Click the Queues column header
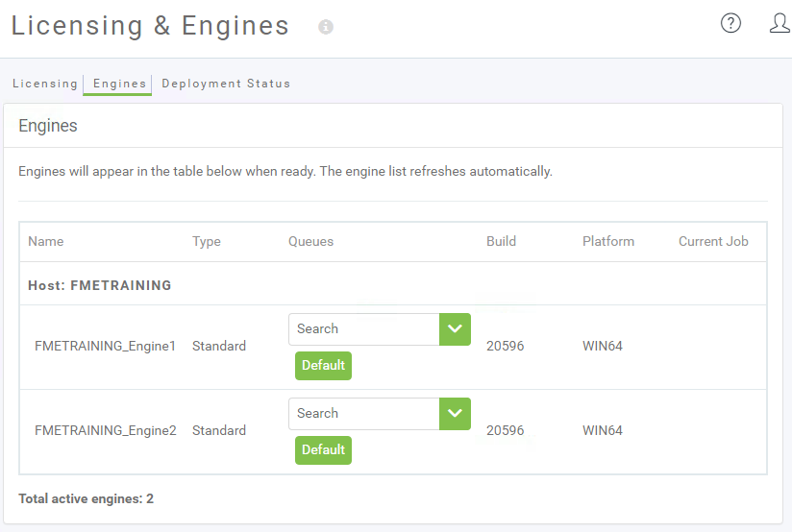 click(x=310, y=241)
